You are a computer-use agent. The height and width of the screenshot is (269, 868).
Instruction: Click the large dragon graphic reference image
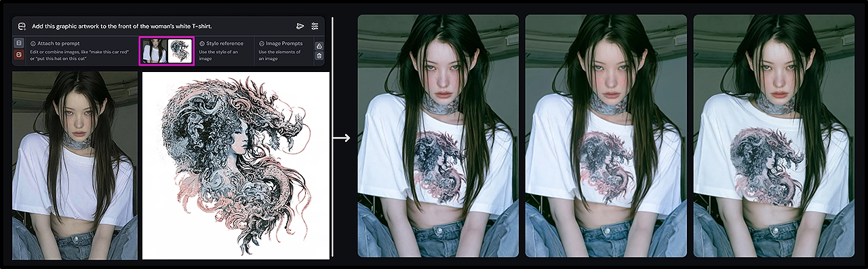[235, 166]
